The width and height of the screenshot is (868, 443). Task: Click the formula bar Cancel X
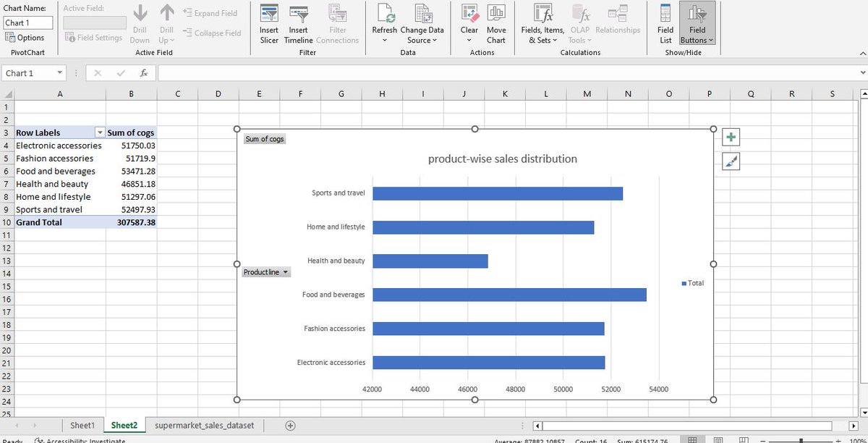pyautogui.click(x=98, y=73)
